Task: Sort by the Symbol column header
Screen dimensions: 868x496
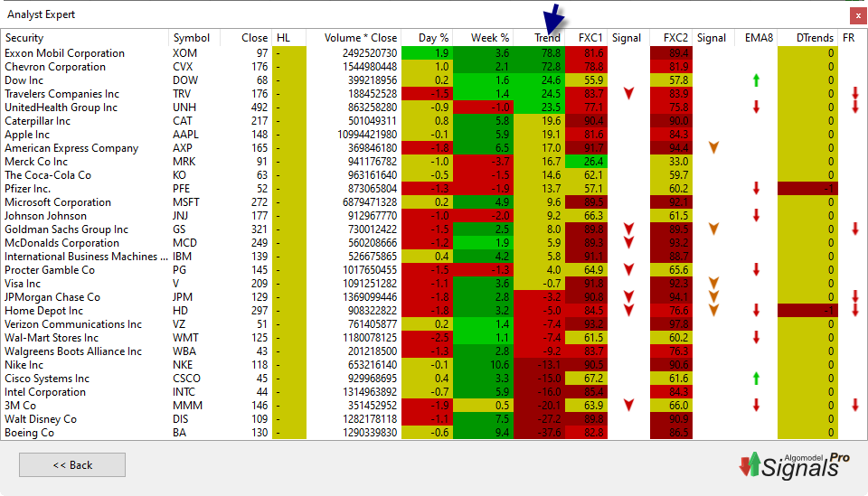Action: click(192, 38)
